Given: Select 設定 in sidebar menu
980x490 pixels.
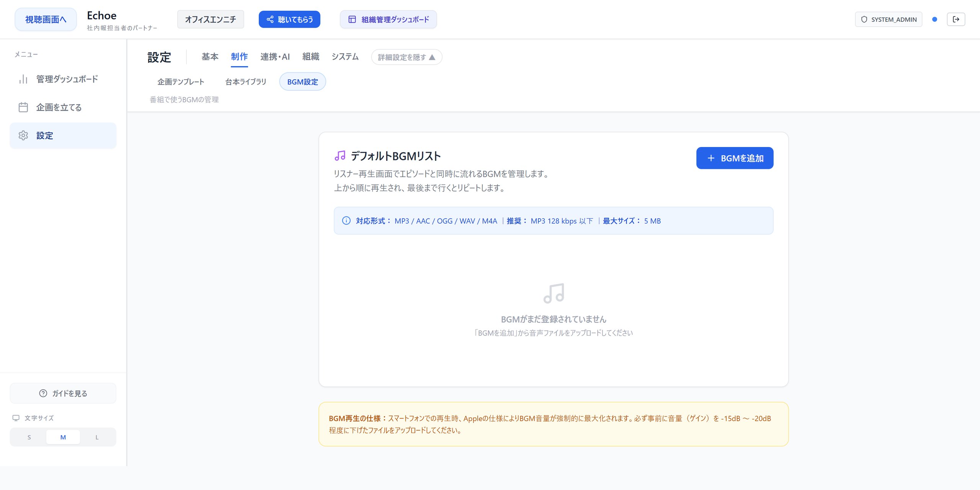Looking at the screenshot, I should pos(63,136).
